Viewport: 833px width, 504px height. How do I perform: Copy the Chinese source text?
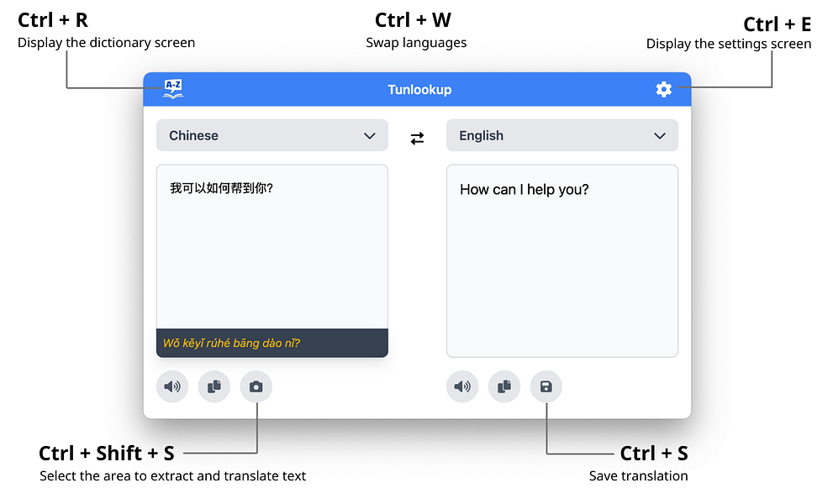[214, 386]
